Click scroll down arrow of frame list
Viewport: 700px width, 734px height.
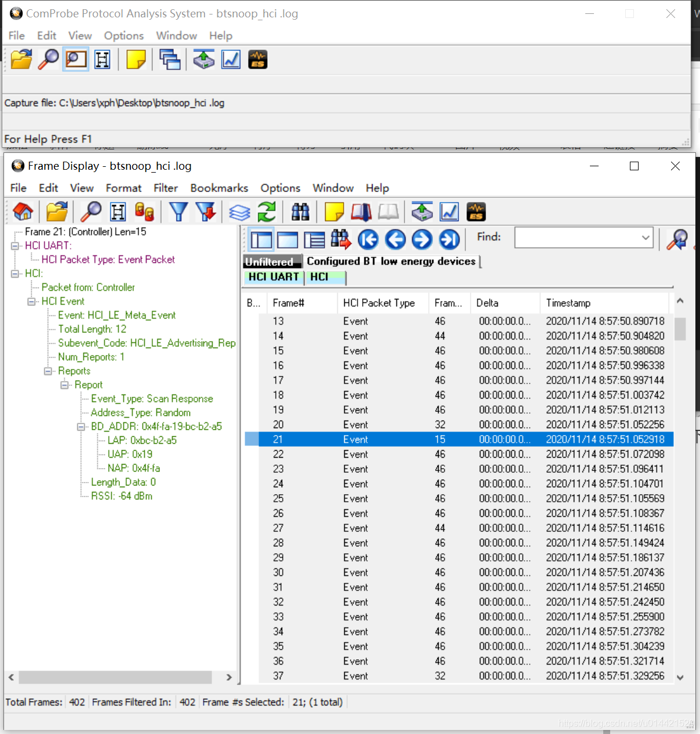coord(680,677)
